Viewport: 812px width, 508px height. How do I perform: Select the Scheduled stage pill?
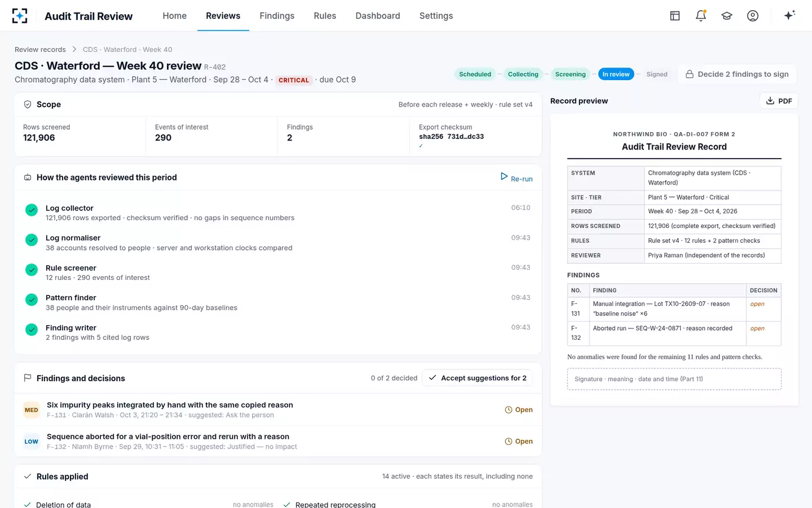pos(475,74)
